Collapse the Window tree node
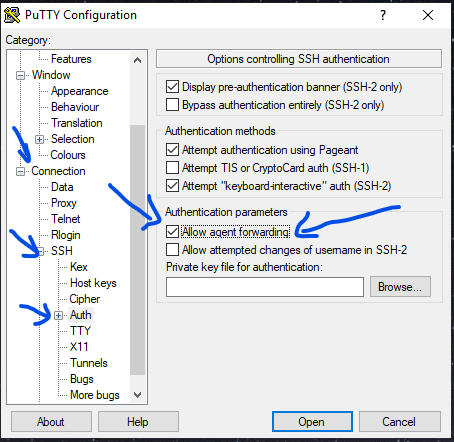 click(20, 75)
